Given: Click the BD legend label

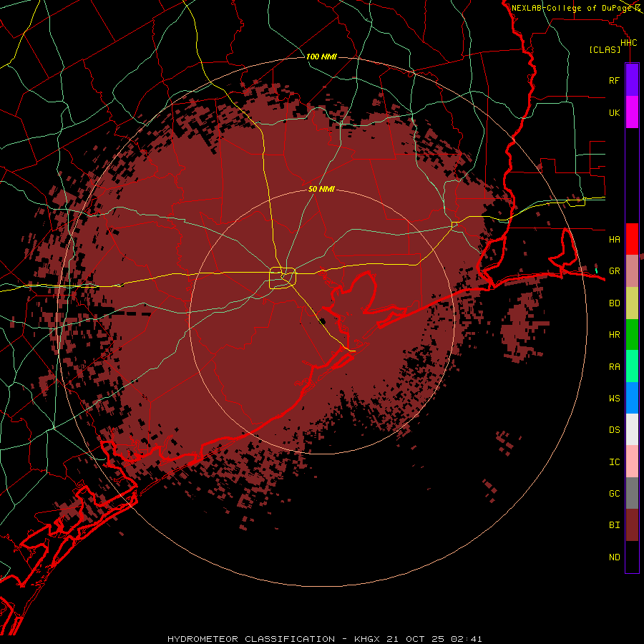Looking at the screenshot, I should coord(614,303).
